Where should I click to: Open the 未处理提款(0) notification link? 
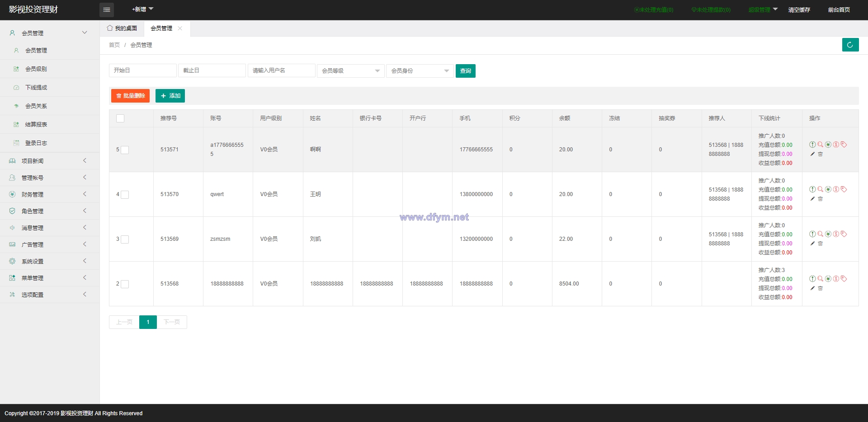click(711, 9)
